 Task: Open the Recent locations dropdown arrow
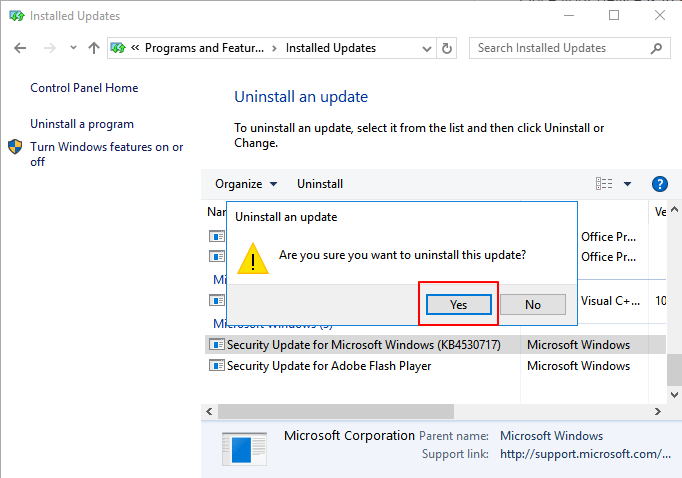coord(73,48)
